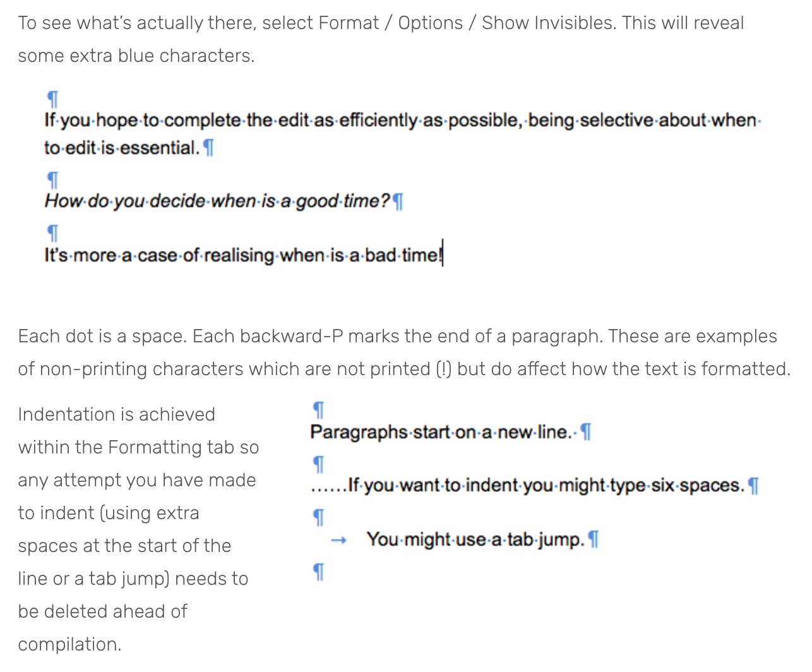Screen dimensions: 812x672
Task: Place cursor at end of 'bad time!'
Action: (x=442, y=255)
